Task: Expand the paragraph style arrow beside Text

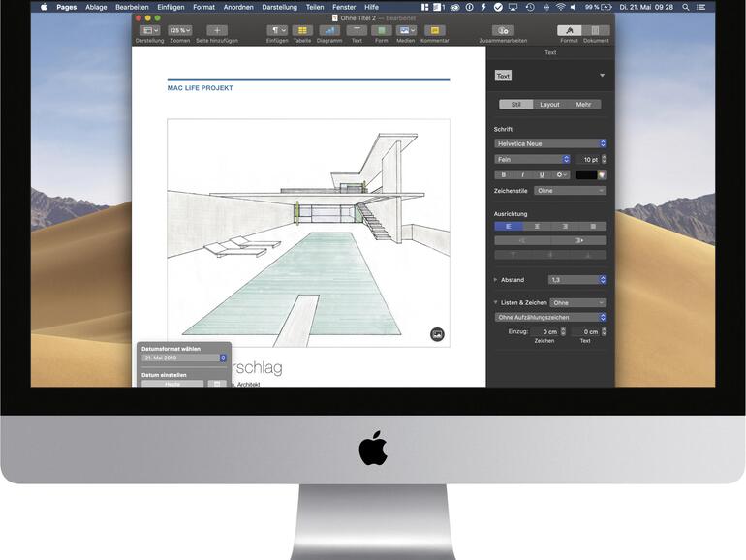Action: [x=602, y=76]
